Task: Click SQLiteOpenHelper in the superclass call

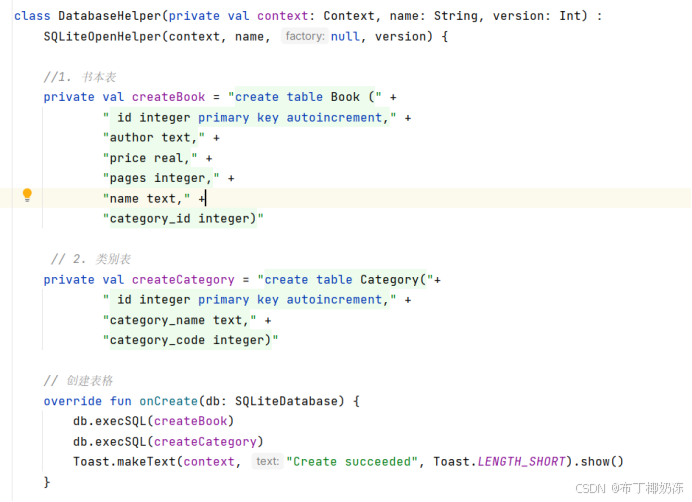Action: click(102, 36)
